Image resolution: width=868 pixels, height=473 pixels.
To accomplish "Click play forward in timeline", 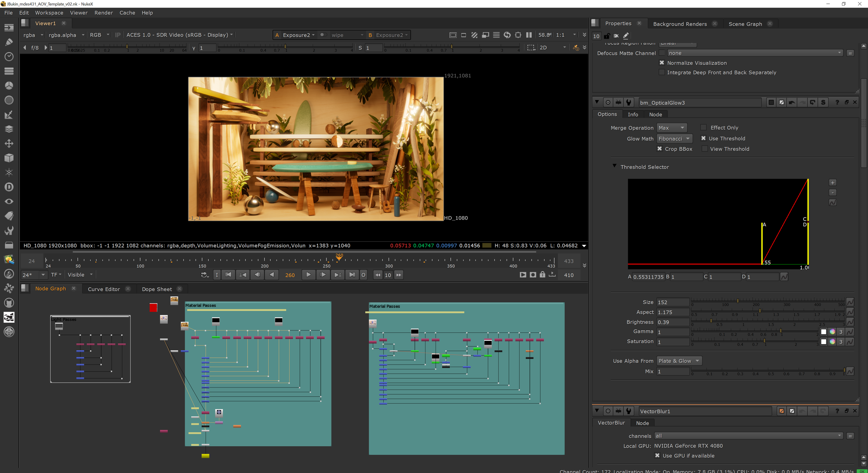I will click(308, 275).
